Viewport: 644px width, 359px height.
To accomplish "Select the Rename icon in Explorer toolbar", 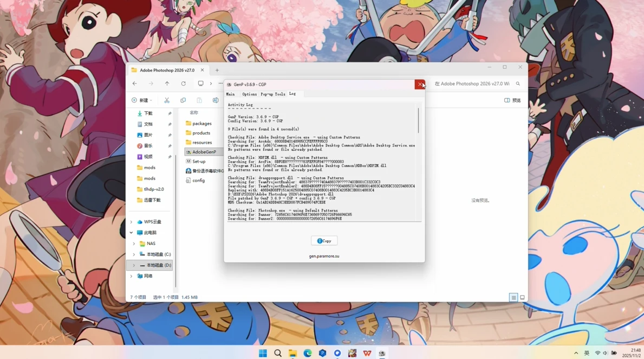I will 216,100.
